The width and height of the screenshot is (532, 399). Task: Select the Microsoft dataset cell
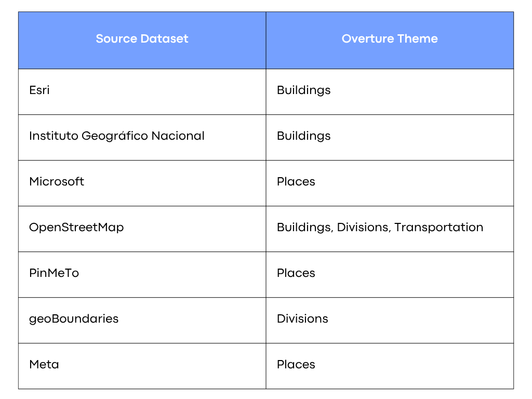pyautogui.click(x=142, y=183)
